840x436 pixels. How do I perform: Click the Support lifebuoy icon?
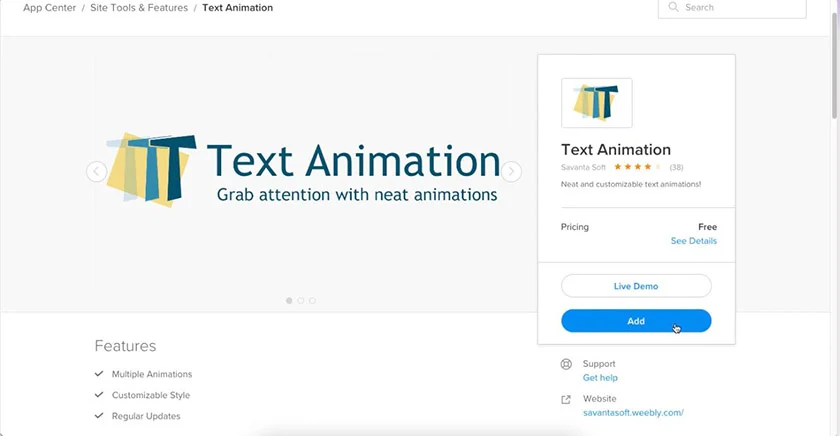tap(566, 364)
